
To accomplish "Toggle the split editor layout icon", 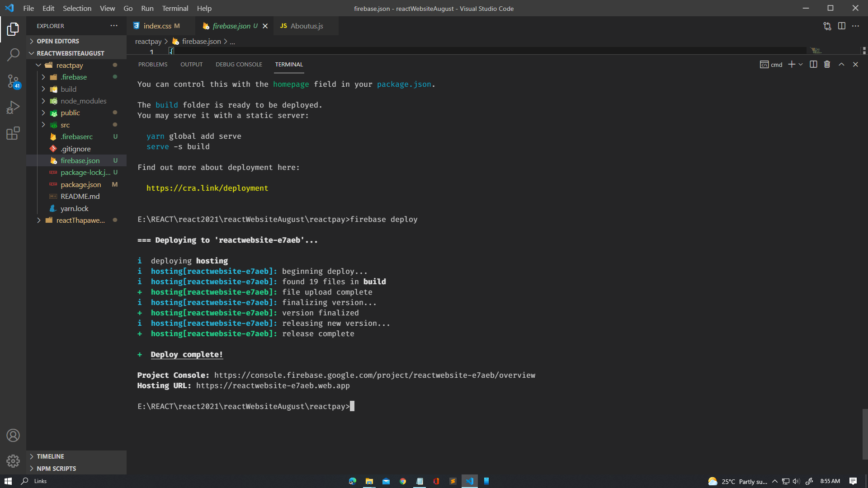I will tap(842, 26).
